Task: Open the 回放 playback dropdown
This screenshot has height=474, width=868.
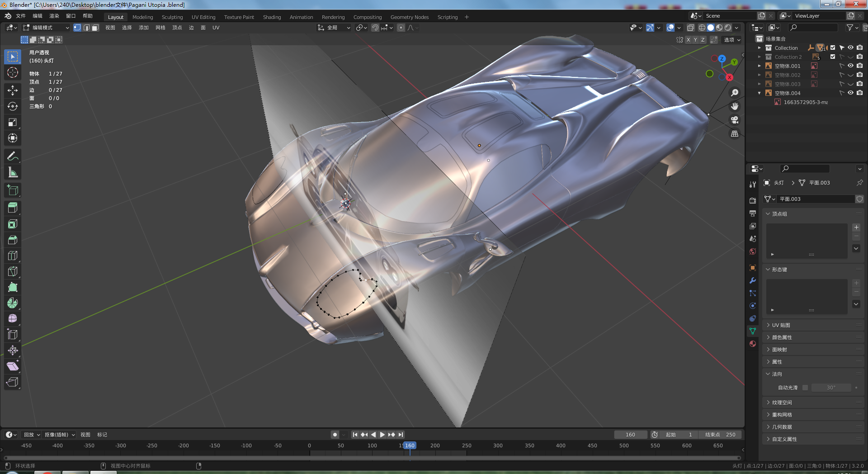Action: pyautogui.click(x=32, y=435)
